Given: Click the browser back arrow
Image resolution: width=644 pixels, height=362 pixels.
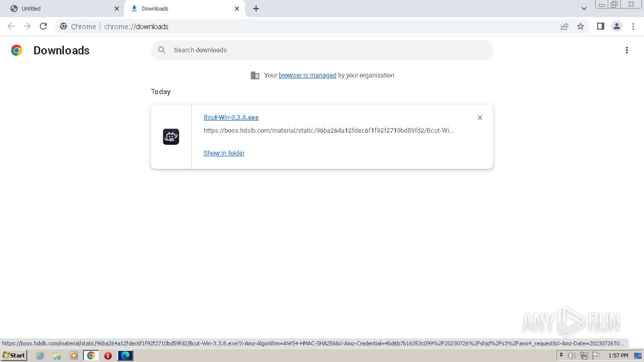Looking at the screenshot, I should (x=11, y=26).
